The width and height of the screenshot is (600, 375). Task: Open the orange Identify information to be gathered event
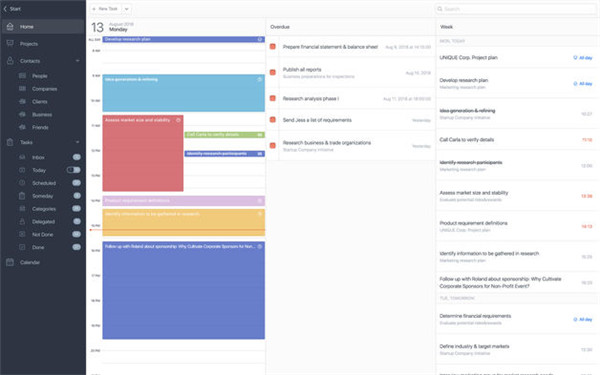184,222
